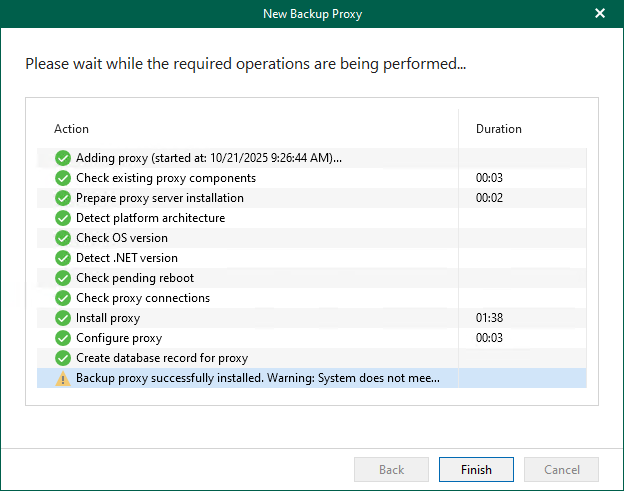Click green check next to Detect platform architecture
The height and width of the screenshot is (491, 624).
click(63, 218)
